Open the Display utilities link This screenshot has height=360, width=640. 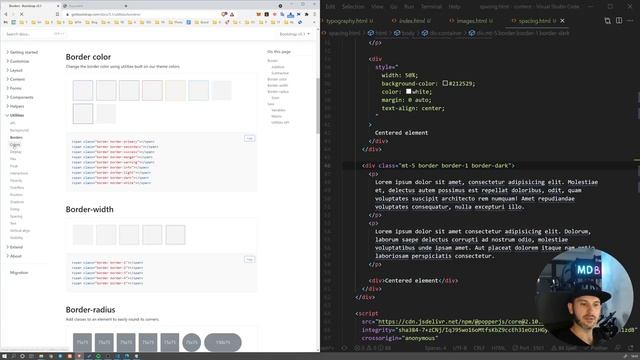point(16,152)
